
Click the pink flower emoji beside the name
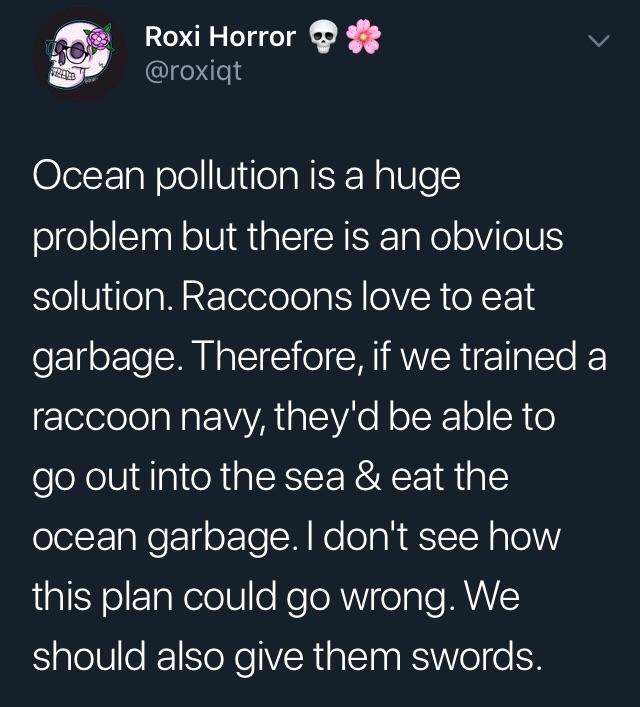click(362, 38)
